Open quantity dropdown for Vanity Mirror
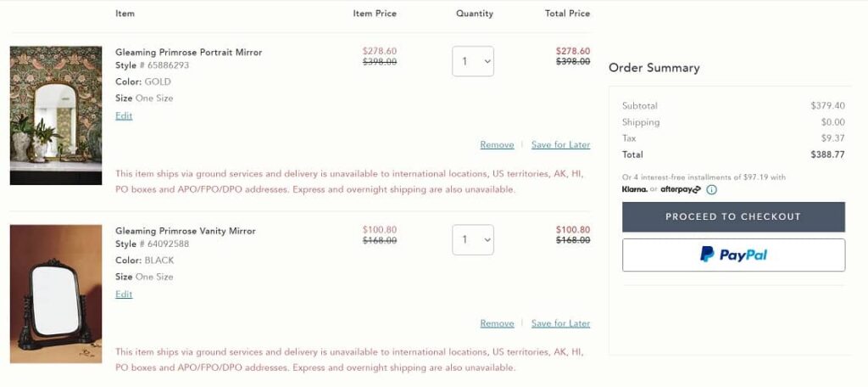The width and height of the screenshot is (868, 387). coord(473,239)
